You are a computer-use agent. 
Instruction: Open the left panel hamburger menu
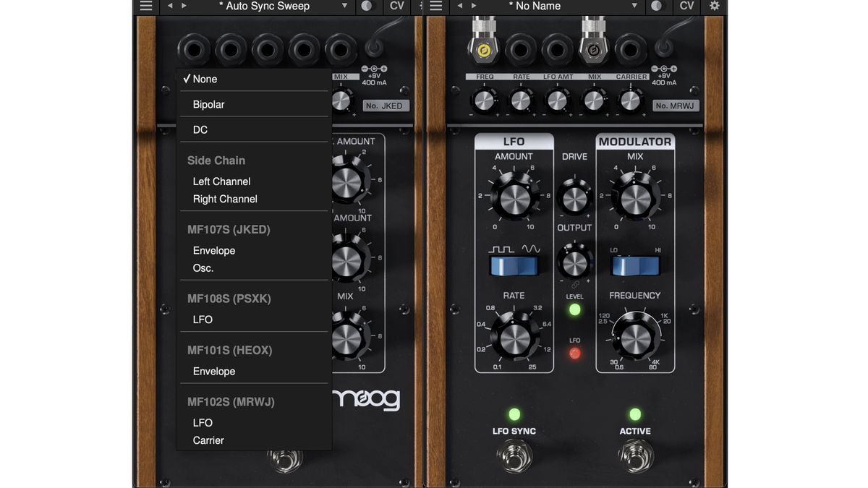(x=145, y=7)
